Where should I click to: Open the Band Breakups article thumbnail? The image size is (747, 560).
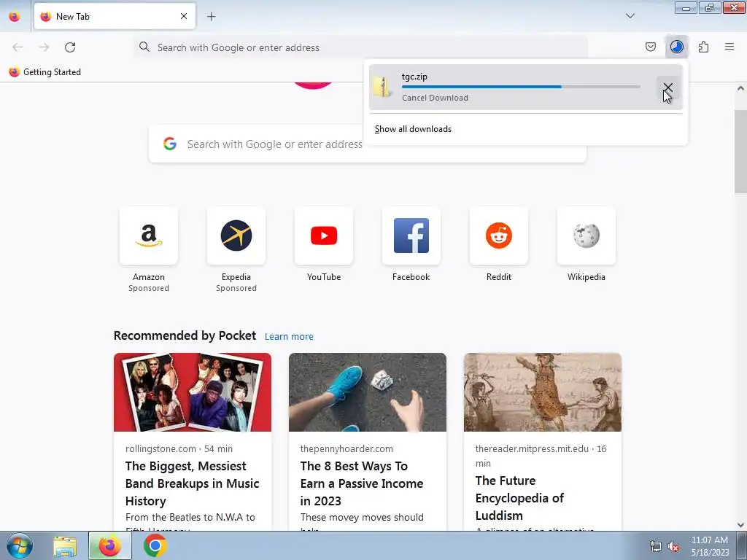193,392
